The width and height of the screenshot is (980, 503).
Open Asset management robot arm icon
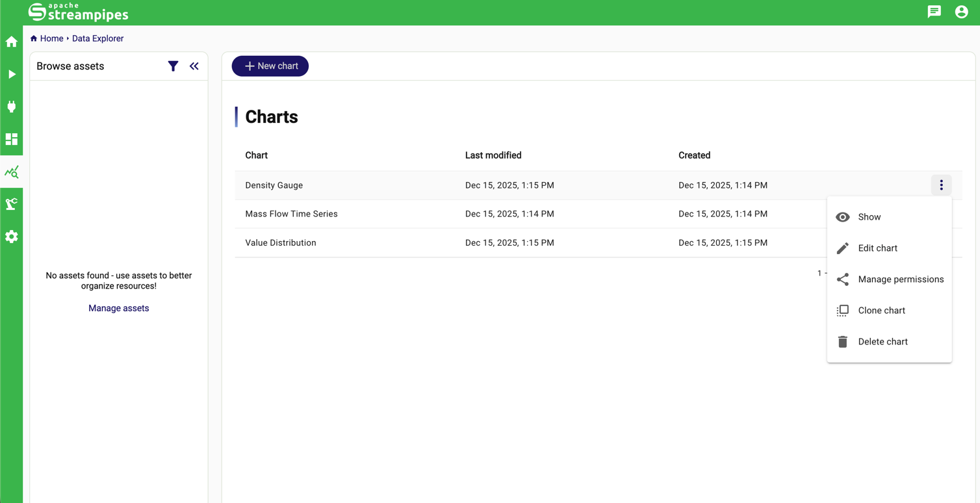point(12,205)
